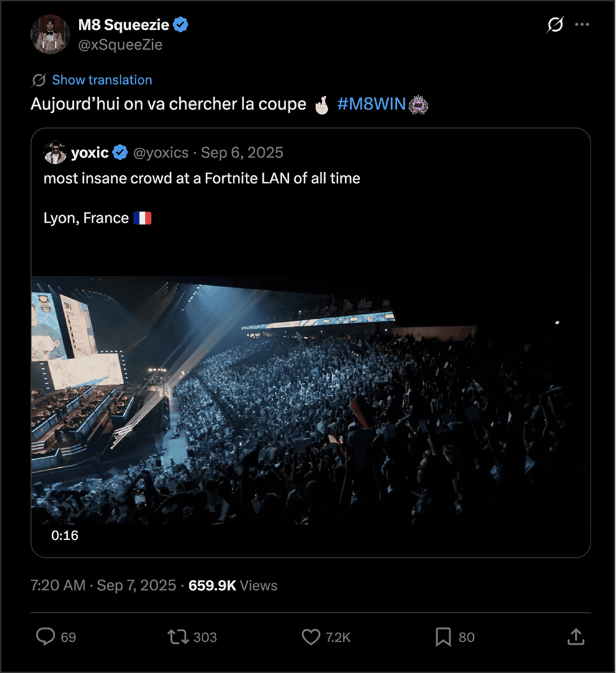Click yoxic's small profile avatar
This screenshot has height=673, width=616.
(x=55, y=153)
